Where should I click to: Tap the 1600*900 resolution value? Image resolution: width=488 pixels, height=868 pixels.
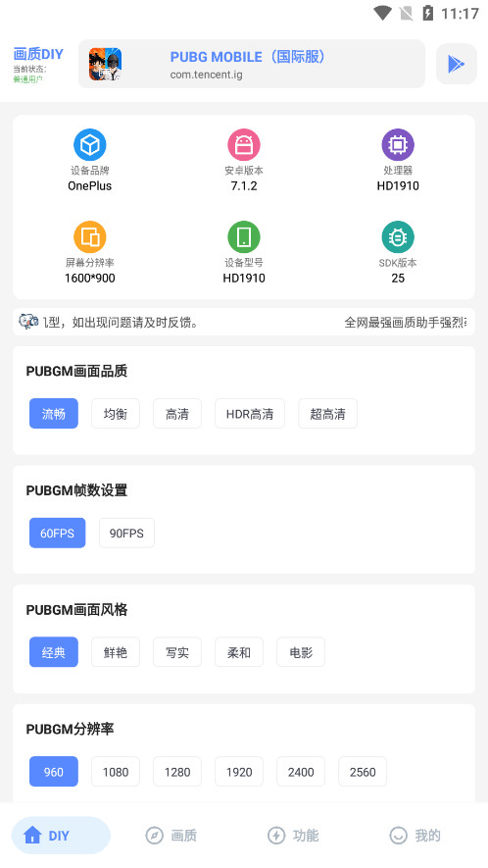click(x=89, y=278)
